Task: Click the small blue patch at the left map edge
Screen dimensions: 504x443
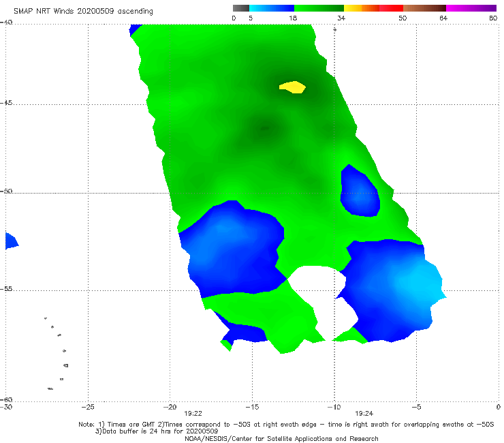Action: (12, 241)
